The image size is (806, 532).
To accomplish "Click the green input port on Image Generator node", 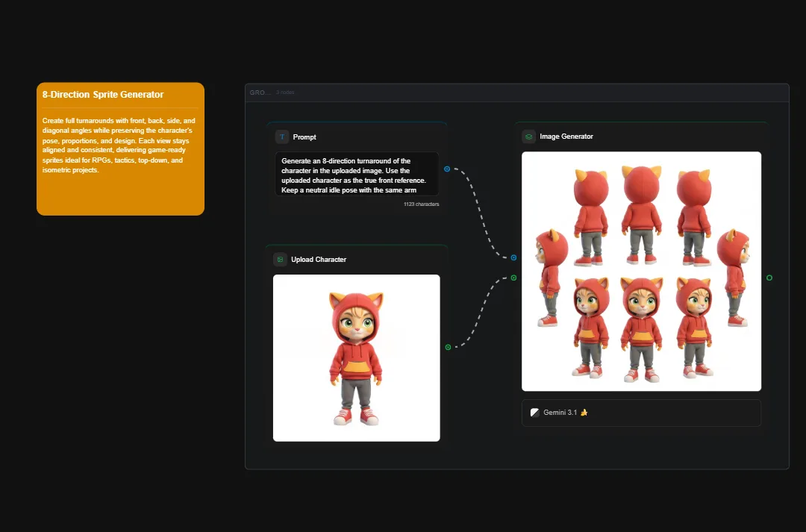I will click(513, 277).
